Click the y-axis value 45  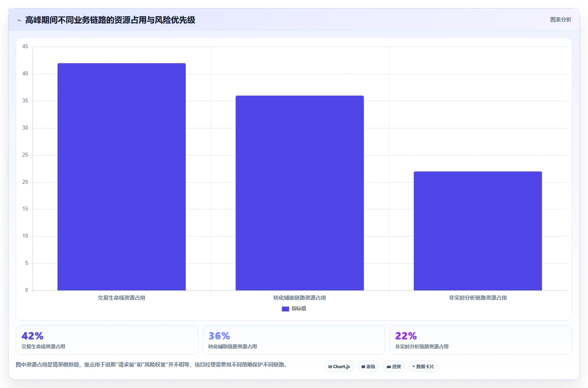point(25,47)
